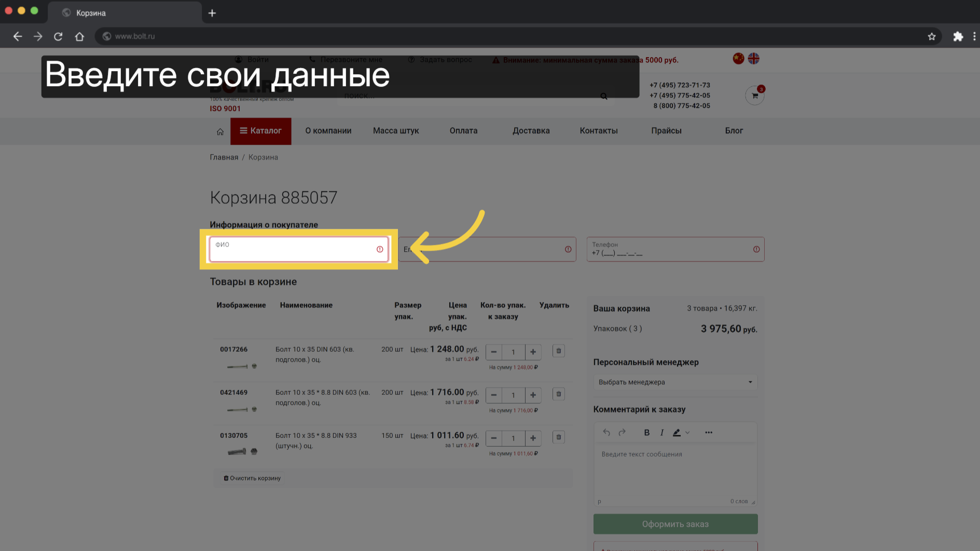Open the Оплата page

[x=463, y=131]
